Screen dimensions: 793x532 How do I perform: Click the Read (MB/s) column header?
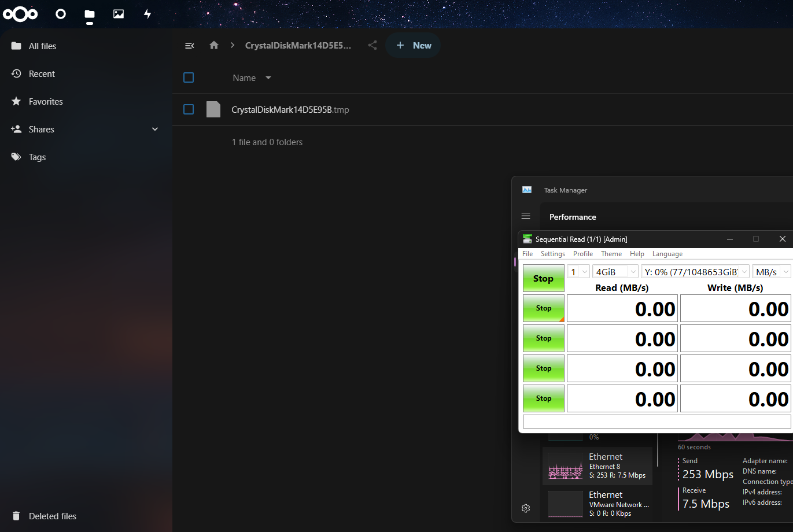coord(622,287)
